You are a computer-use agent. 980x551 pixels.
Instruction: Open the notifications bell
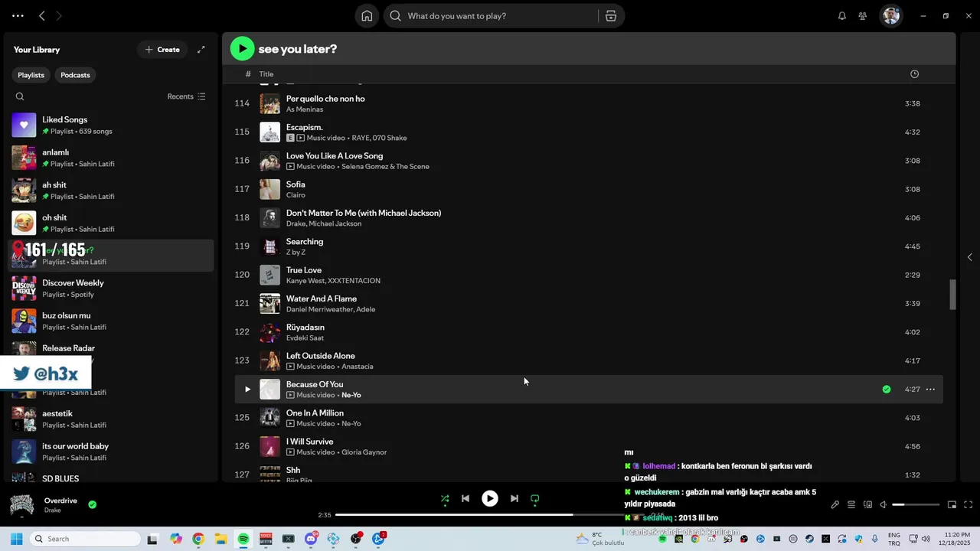point(842,16)
